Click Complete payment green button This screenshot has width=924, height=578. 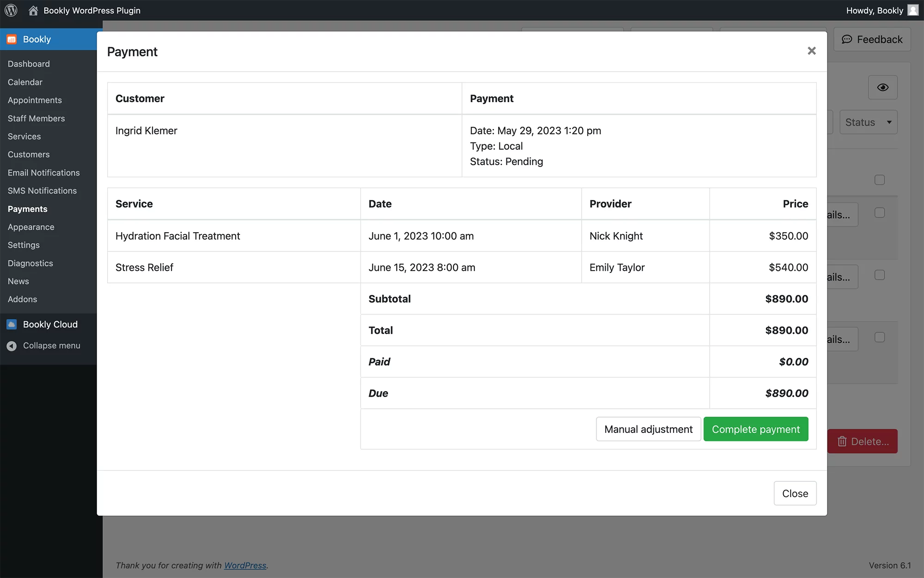[756, 429]
